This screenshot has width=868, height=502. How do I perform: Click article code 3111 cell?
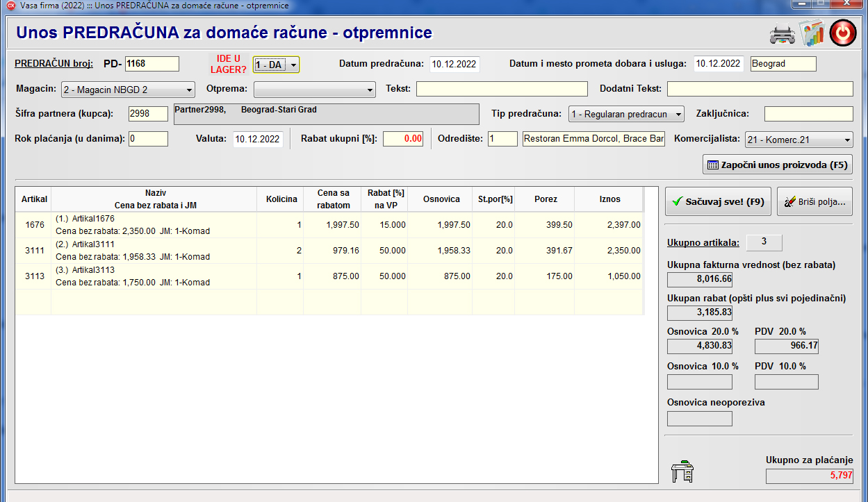(x=35, y=251)
